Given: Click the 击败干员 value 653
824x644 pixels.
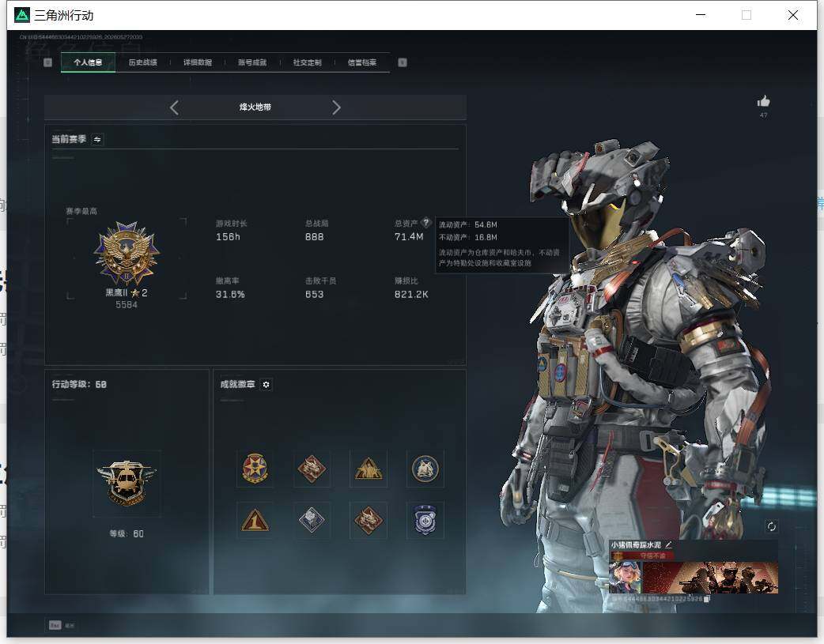Looking at the screenshot, I should point(314,294).
